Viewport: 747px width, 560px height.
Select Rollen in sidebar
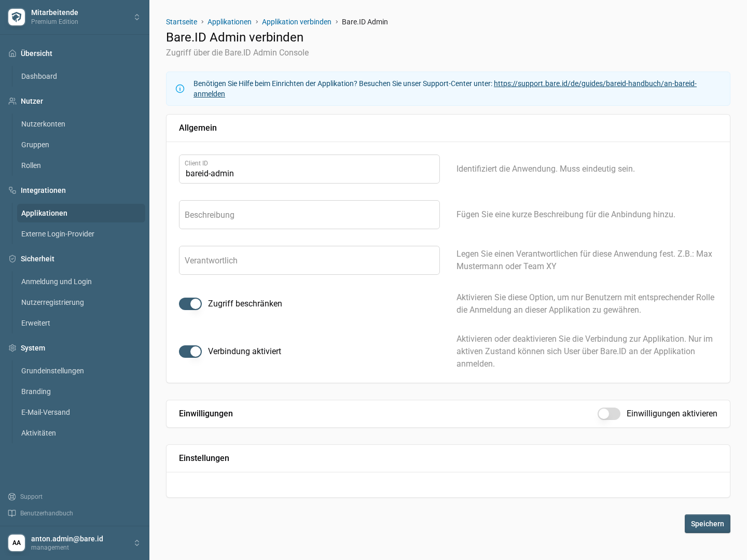pos(81,165)
